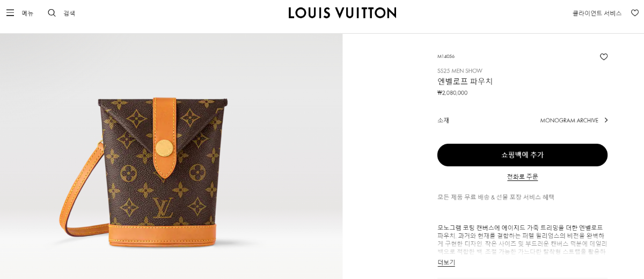Add product to wishlist with heart icon
The image size is (644, 279).
coord(604,57)
